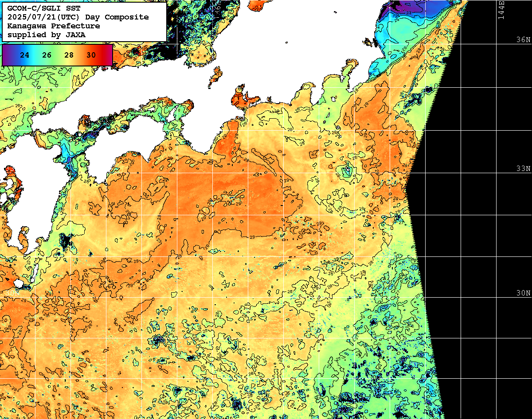Click the 28 value on temperature color scale
532x419 pixels.
69,55
